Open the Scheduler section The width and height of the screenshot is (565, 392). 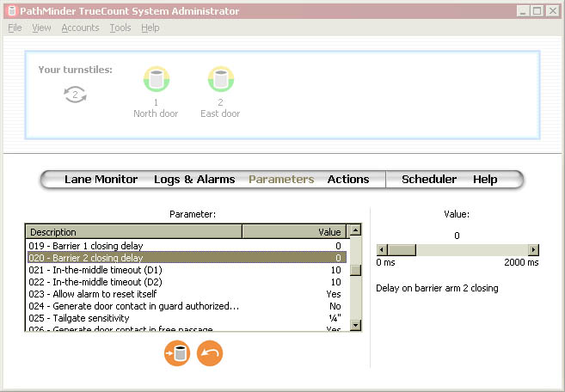(x=429, y=180)
